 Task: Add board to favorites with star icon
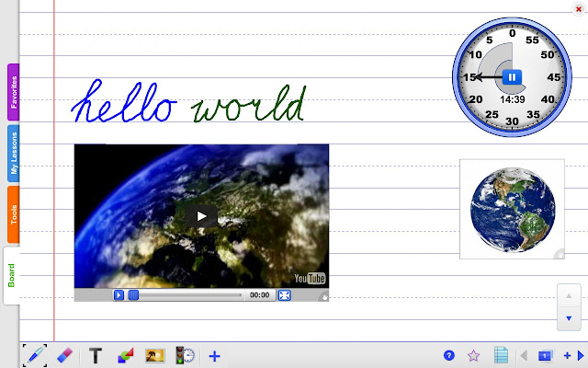(474, 355)
